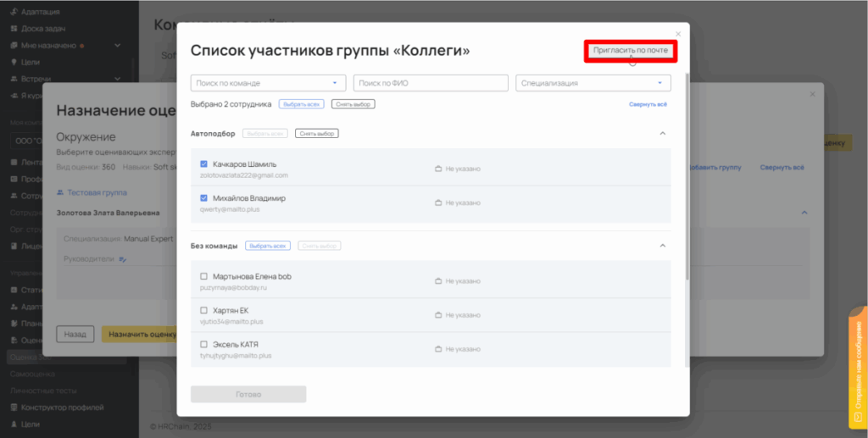Open the Специализация dropdown
This screenshot has width=868, height=438.
coord(593,83)
